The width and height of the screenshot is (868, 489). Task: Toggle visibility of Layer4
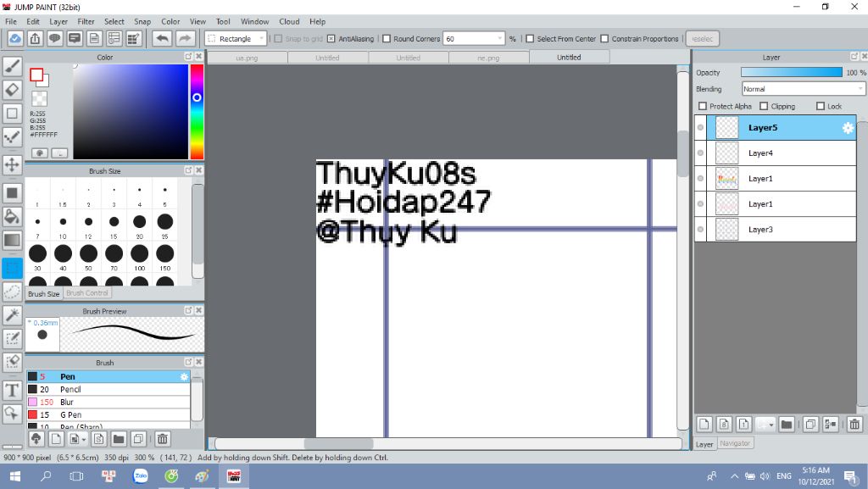click(x=700, y=153)
